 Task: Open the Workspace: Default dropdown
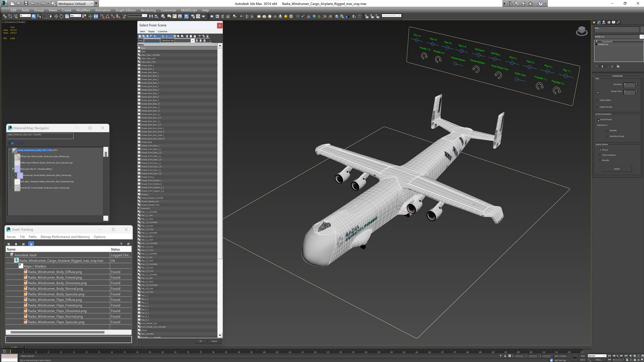[x=75, y=4]
